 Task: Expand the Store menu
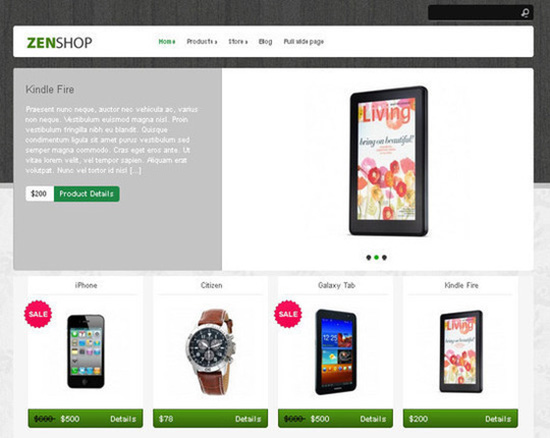pyautogui.click(x=238, y=41)
